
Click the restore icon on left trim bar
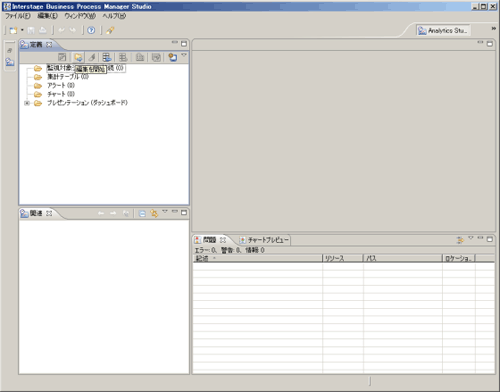click(10, 50)
